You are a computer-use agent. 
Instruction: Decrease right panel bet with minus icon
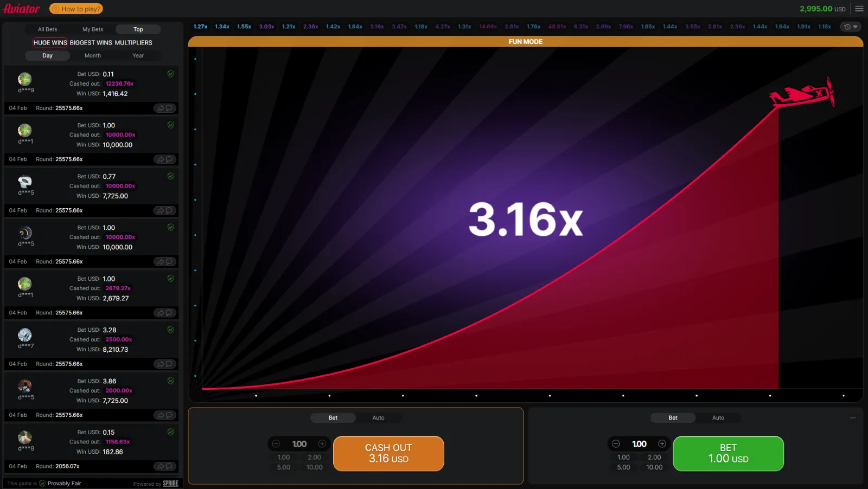pos(616,443)
